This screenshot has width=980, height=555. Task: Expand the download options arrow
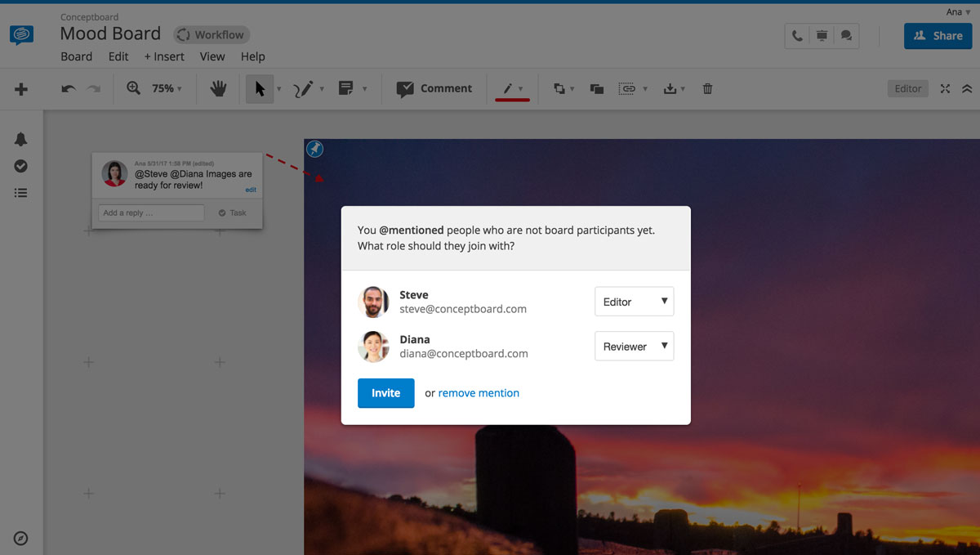[x=683, y=89]
